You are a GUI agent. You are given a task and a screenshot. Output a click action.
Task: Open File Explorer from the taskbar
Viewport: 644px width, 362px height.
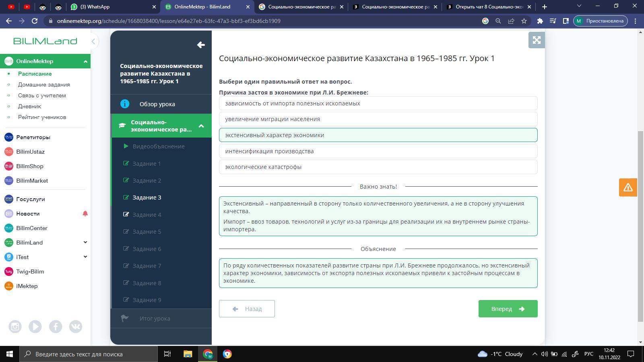(188, 354)
